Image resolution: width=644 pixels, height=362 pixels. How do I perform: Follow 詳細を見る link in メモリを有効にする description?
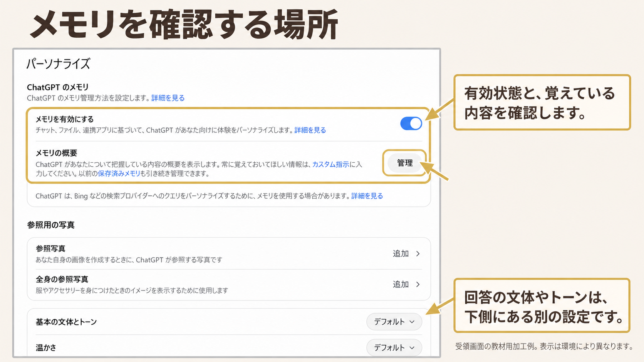pos(310,130)
